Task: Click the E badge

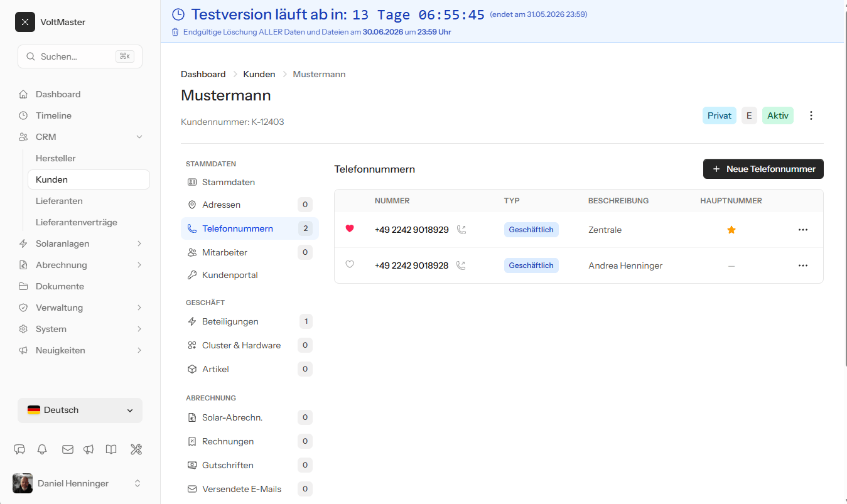Action: coord(749,115)
